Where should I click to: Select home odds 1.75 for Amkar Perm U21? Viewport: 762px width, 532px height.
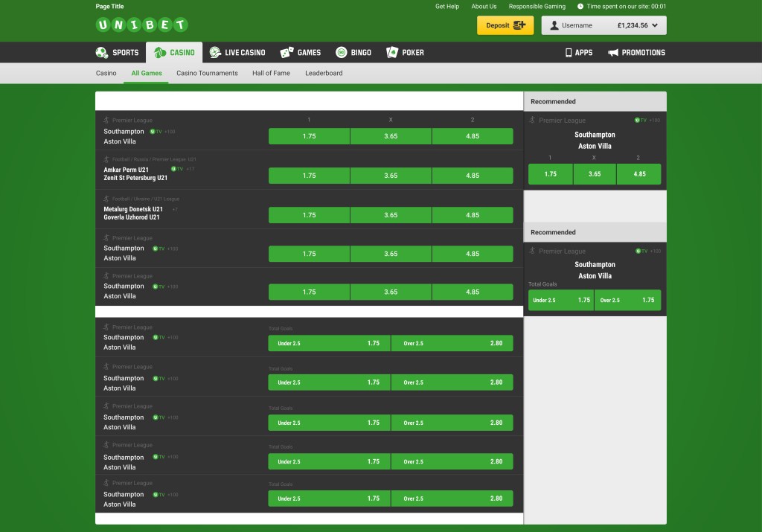[x=309, y=176]
